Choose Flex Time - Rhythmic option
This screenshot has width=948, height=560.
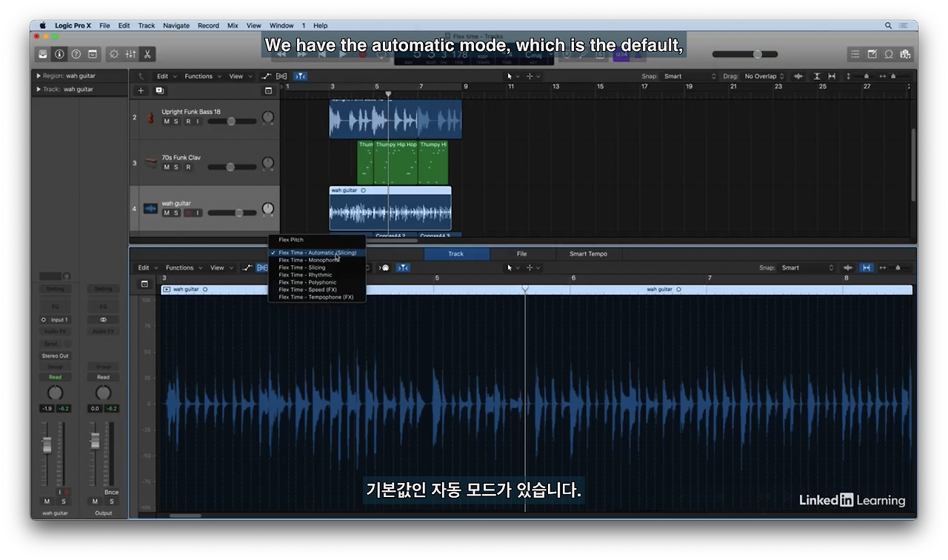click(x=317, y=275)
